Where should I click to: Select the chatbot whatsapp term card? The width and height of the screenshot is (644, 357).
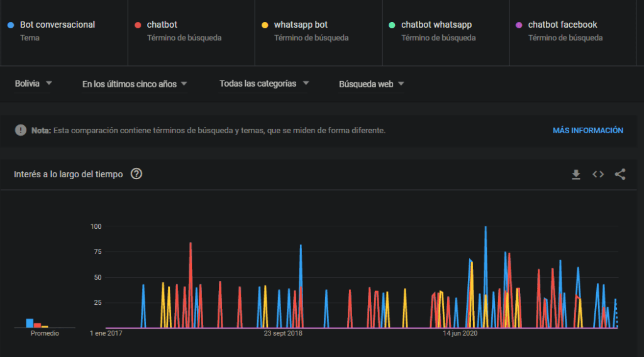[x=446, y=33]
